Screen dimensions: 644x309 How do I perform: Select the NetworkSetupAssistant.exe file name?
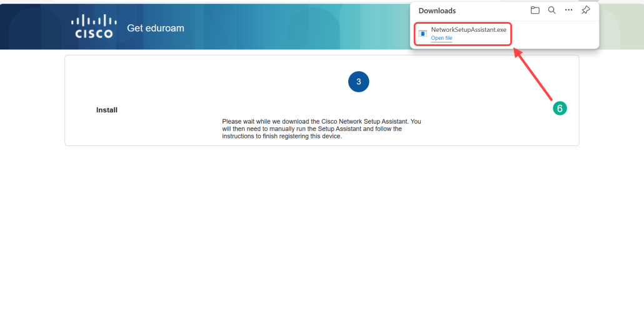(x=469, y=30)
